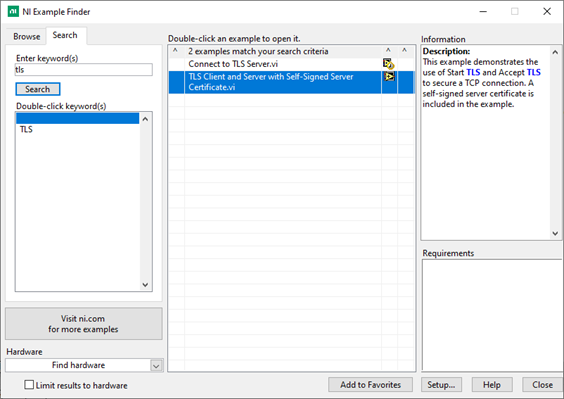This screenshot has width=564, height=399.
Task: Select the blank highlighted keyword row
Action: 77,118
